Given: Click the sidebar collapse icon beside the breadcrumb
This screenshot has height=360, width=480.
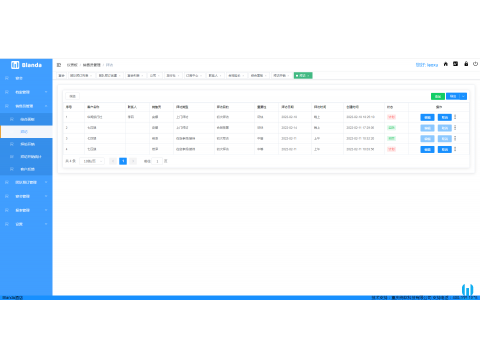Looking at the screenshot, I should click(59, 65).
